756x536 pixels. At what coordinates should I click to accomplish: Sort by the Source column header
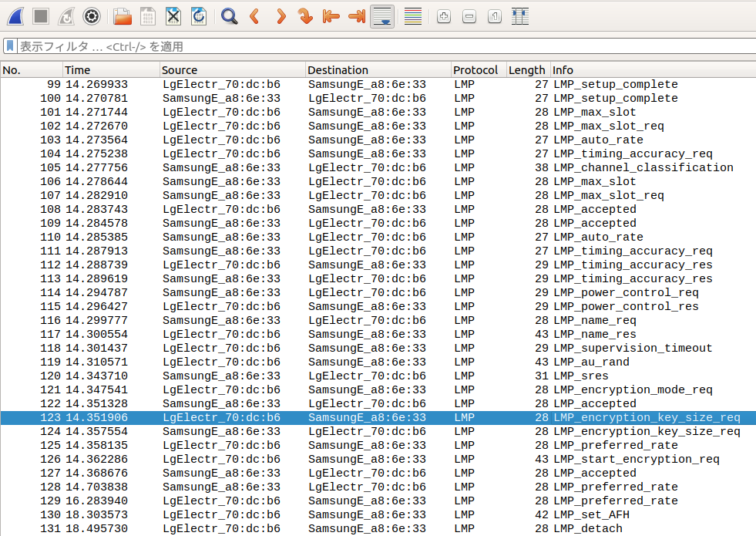click(x=233, y=70)
